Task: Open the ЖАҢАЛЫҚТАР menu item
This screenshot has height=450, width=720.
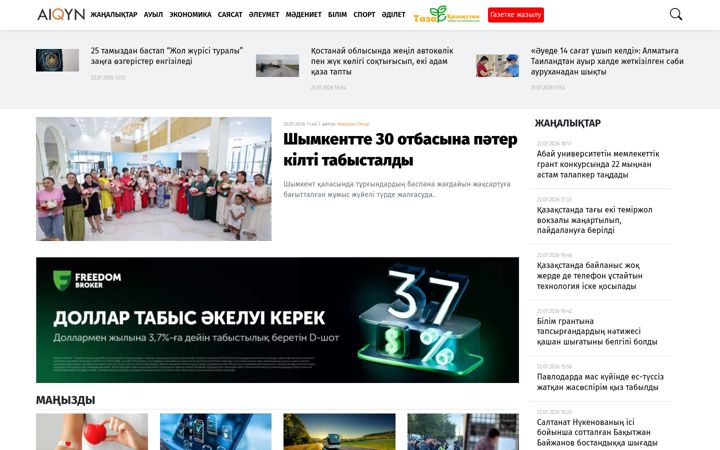Action: tap(114, 15)
